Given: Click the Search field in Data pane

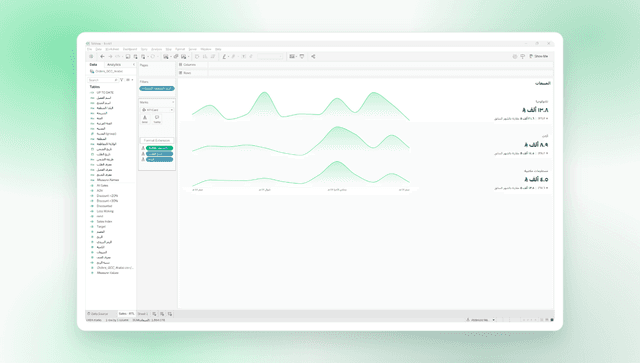Looking at the screenshot, I should click(103, 80).
